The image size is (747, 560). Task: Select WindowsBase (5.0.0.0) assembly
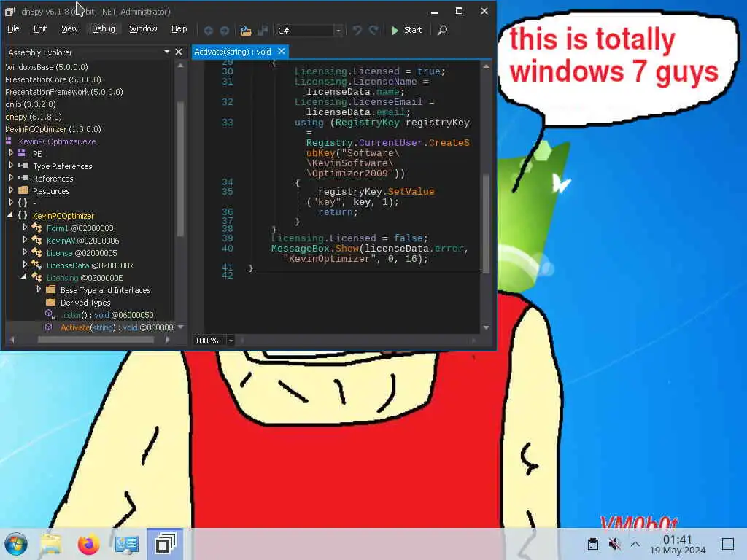point(46,67)
